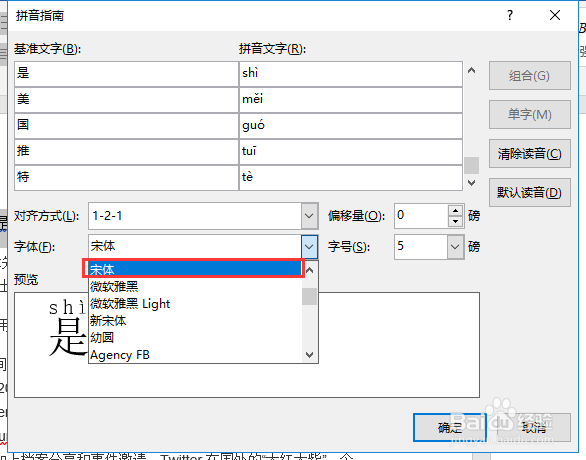586x460 pixels.
Task: Open the 对齐方式 dropdown arrow
Action: tap(309, 216)
